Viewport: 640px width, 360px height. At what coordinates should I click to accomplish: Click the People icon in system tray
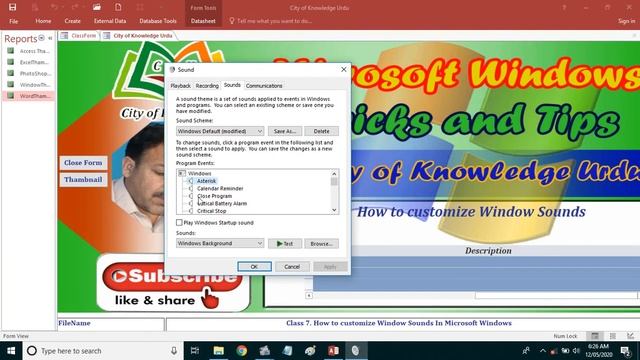[526, 351]
